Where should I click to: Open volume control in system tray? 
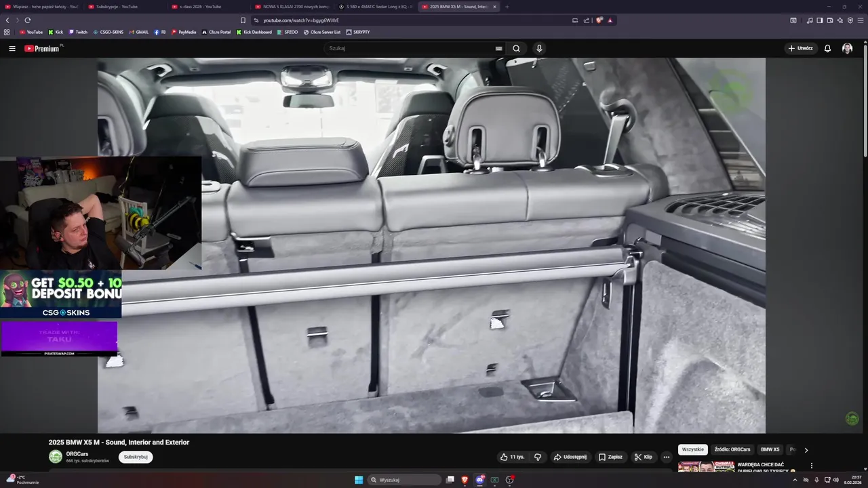(x=835, y=480)
